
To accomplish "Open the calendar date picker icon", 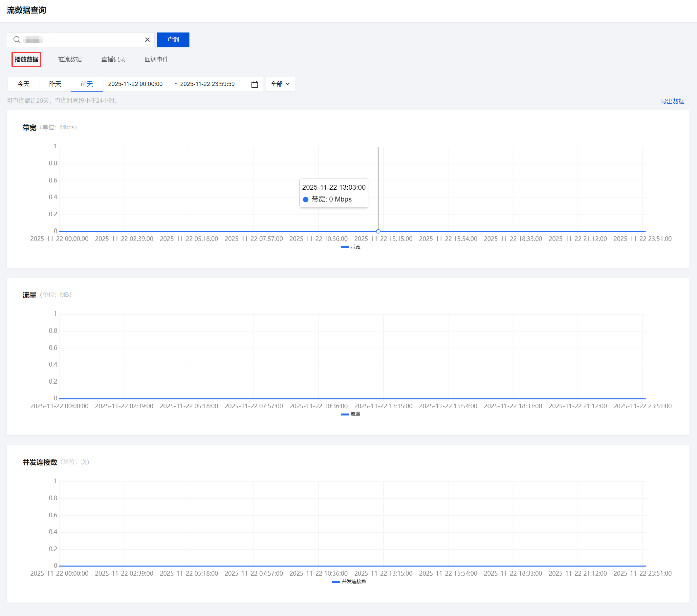I will (254, 84).
